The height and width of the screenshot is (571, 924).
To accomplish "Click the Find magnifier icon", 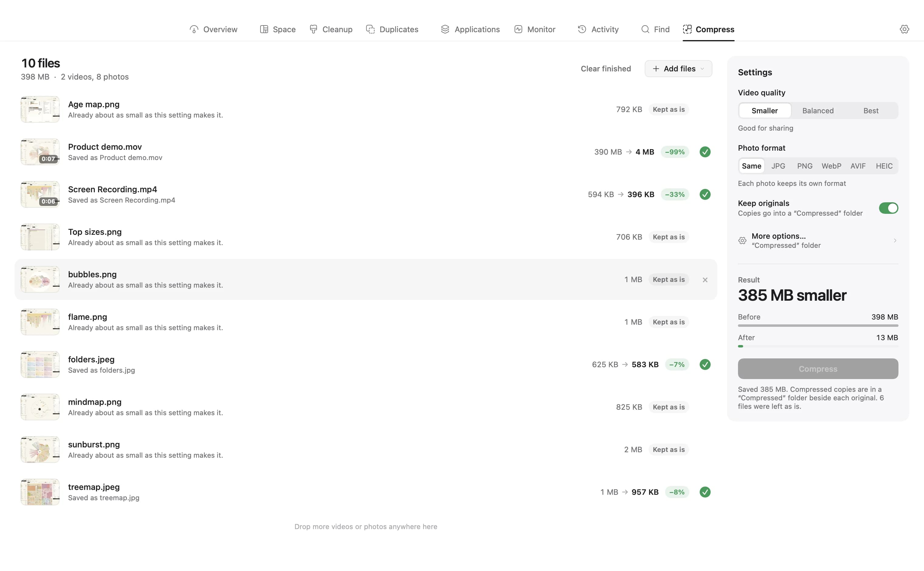I will click(645, 29).
